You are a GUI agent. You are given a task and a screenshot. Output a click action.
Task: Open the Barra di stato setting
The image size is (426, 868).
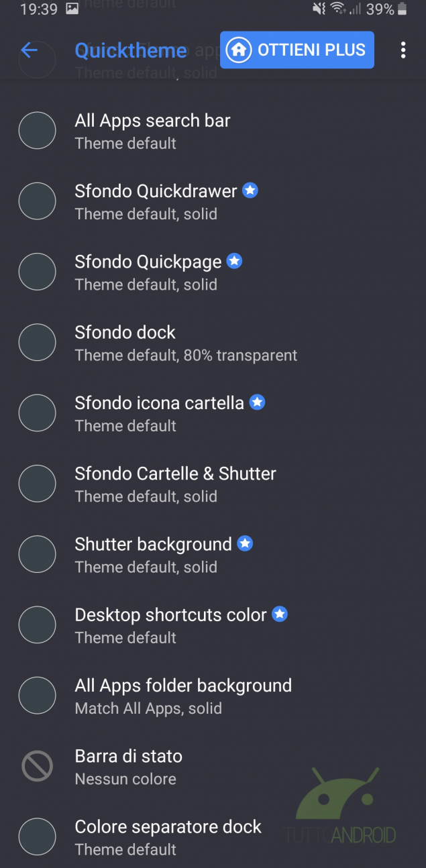pos(128,766)
